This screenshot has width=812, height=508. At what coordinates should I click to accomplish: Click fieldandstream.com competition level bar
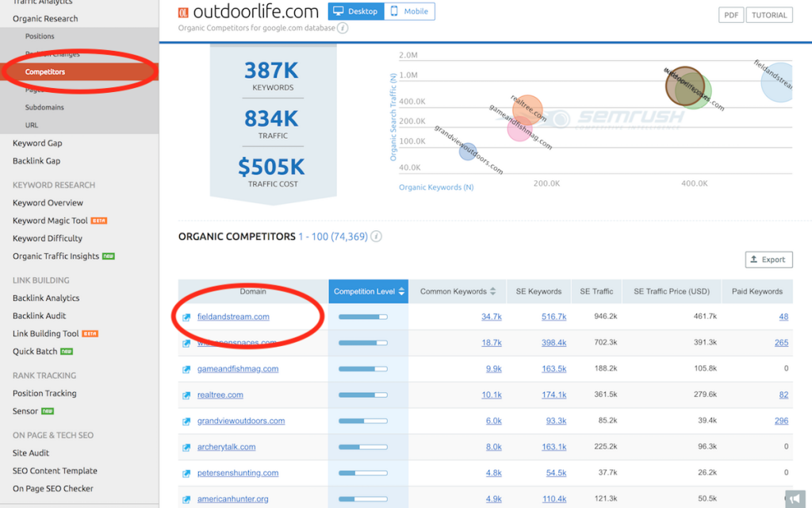[363, 317]
